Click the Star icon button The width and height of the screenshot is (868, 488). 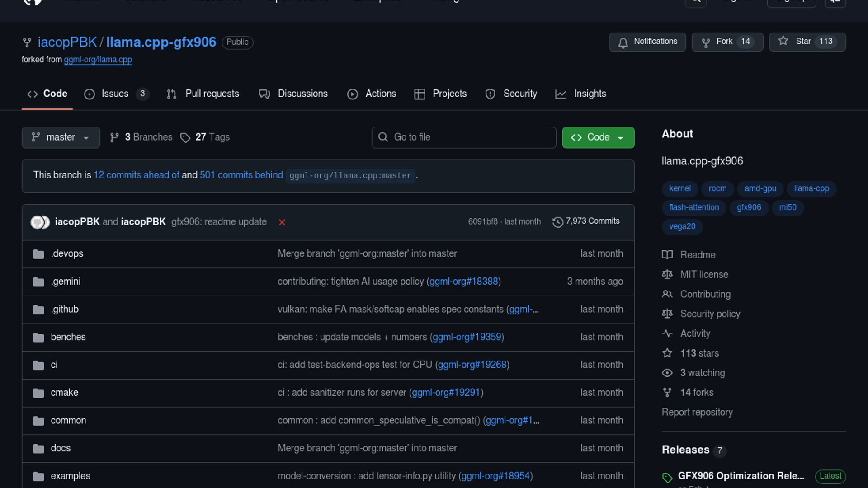(783, 41)
